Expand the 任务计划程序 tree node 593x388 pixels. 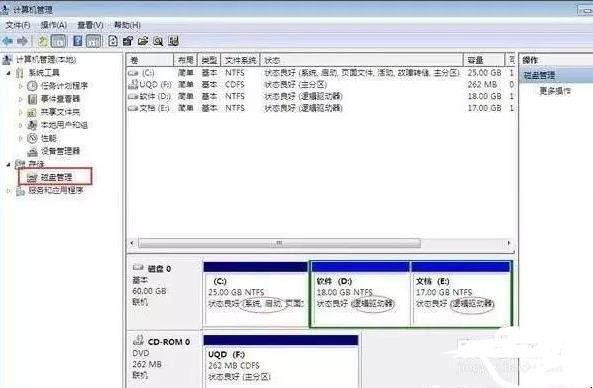click(x=21, y=86)
